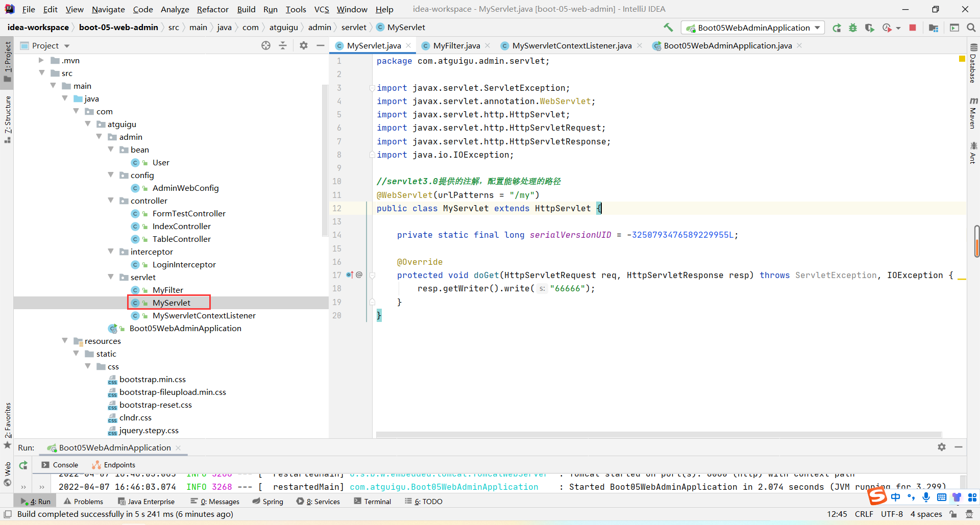
Task: Rerun Boot05WebAdminApplication from the top toolbar
Action: (837, 28)
